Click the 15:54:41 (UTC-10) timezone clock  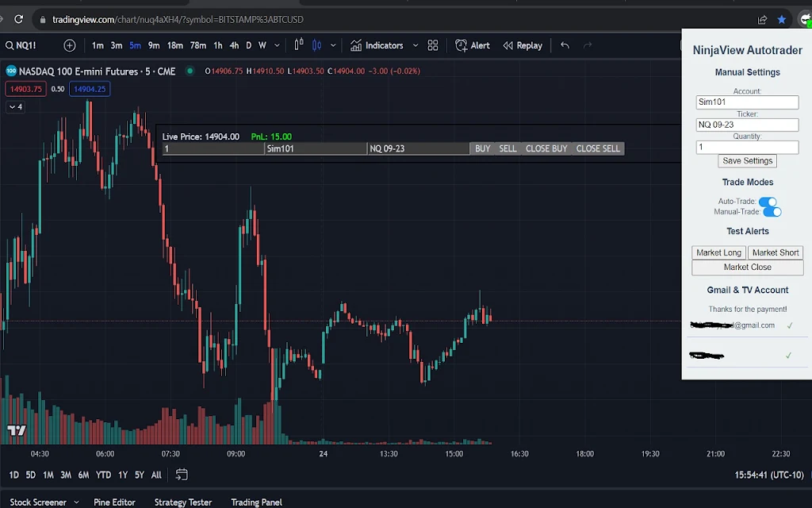(x=769, y=475)
